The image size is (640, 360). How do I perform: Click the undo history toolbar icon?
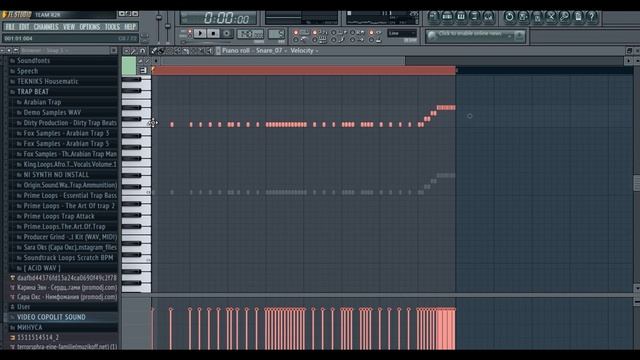tap(509, 17)
